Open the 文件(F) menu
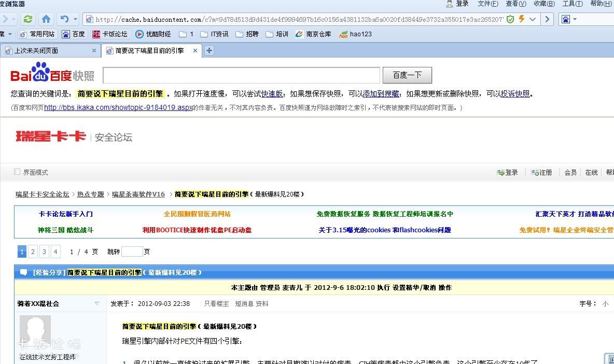Image resolution: width=614 pixels, height=364 pixels. tap(488, 4)
